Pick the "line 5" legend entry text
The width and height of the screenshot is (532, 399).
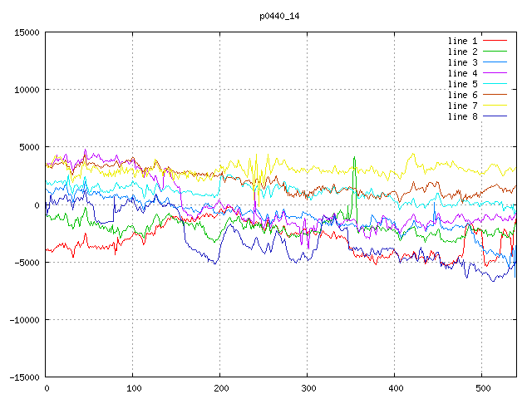point(462,84)
